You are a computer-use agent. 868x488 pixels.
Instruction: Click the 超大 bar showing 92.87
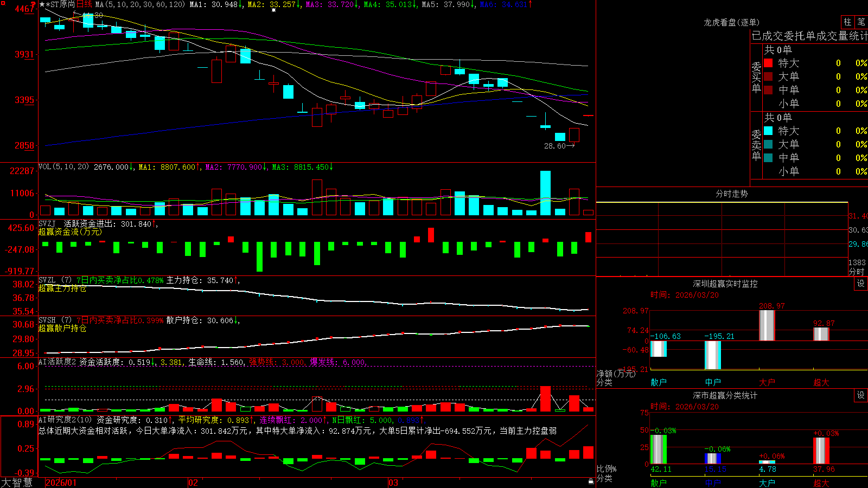tap(821, 334)
